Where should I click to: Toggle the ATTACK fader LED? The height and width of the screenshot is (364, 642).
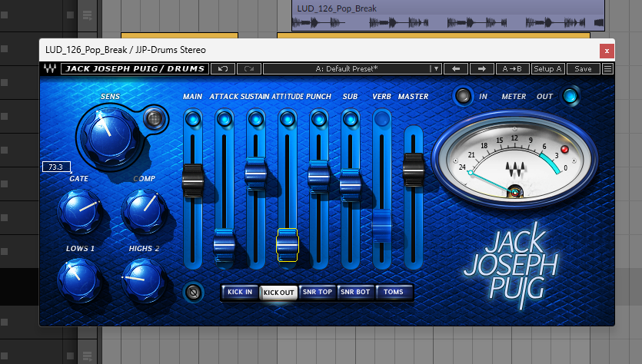[x=224, y=120]
